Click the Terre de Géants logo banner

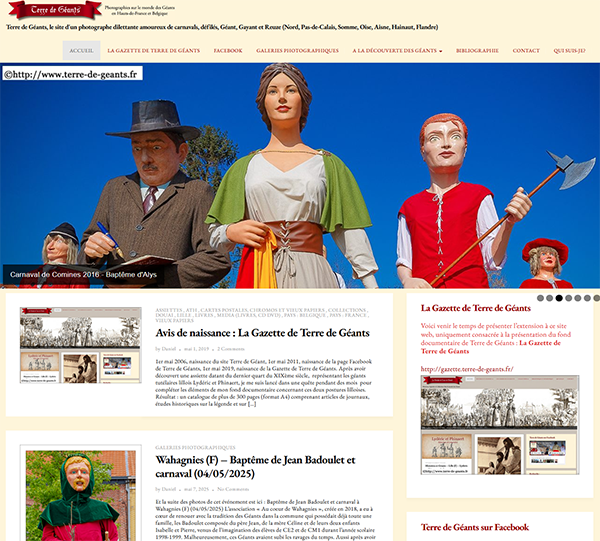pos(53,10)
